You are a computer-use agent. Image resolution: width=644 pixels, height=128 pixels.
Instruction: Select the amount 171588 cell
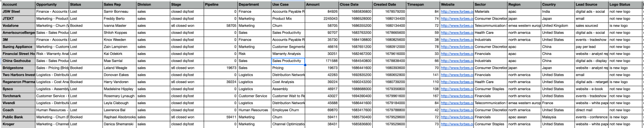pyautogui.click(x=322, y=61)
